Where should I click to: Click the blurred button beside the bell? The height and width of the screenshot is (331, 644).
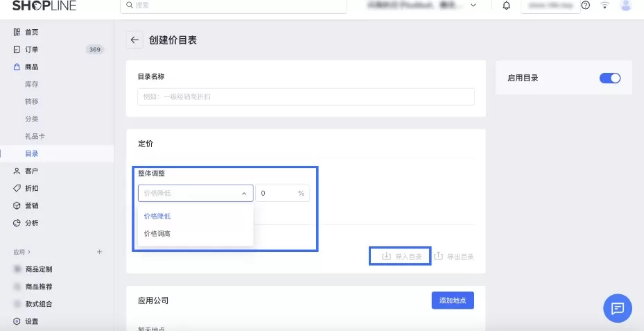pyautogui.click(x=550, y=6)
